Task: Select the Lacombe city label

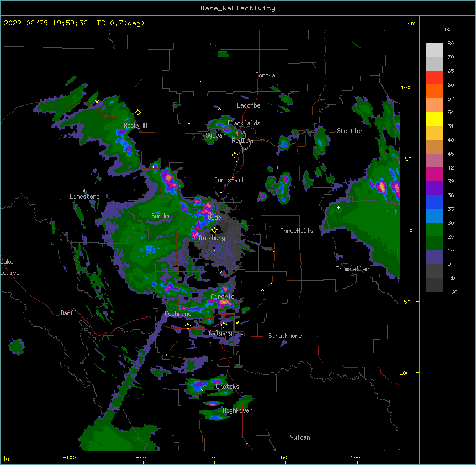Action: click(248, 105)
